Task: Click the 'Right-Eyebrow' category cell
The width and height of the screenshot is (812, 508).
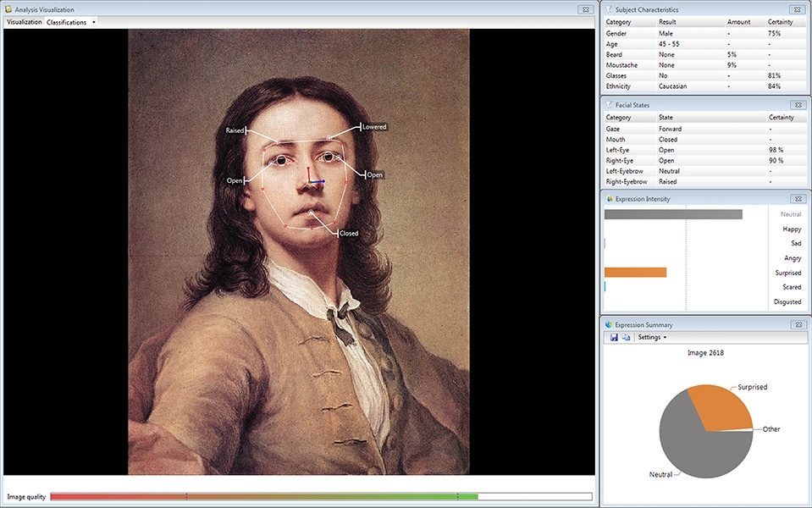Action: (627, 182)
